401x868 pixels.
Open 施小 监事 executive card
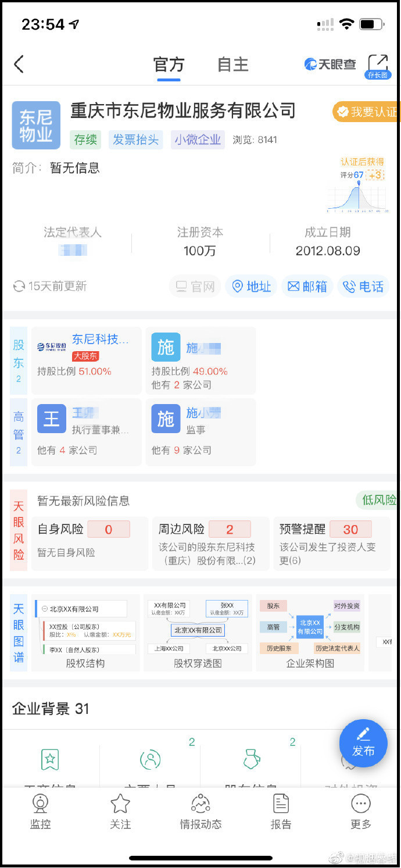[201, 432]
